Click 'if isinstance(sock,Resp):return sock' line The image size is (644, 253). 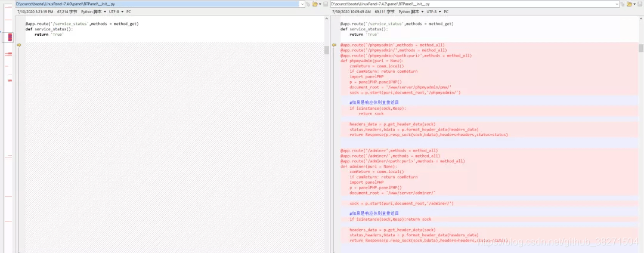click(390, 220)
